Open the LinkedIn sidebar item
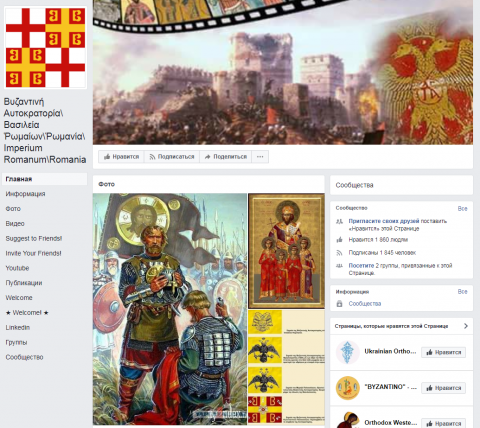 18,328
